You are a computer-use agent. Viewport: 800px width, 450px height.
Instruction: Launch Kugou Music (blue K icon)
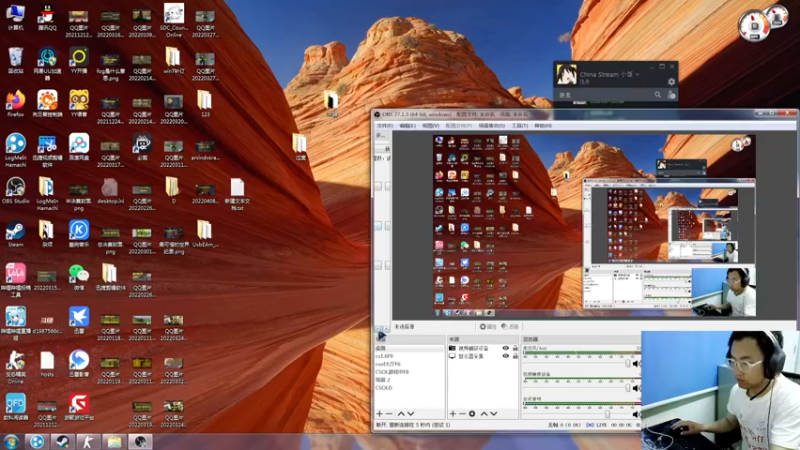coord(79,234)
